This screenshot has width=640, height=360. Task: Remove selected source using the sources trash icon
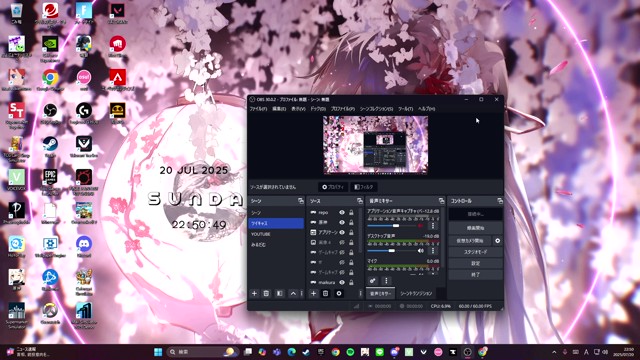(325, 293)
